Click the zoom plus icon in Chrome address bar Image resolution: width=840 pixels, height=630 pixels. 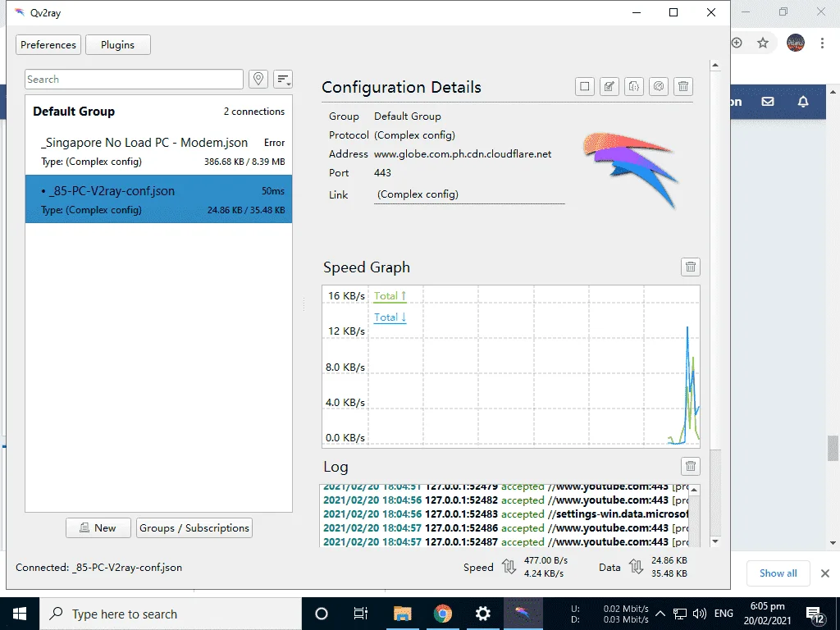(737, 43)
